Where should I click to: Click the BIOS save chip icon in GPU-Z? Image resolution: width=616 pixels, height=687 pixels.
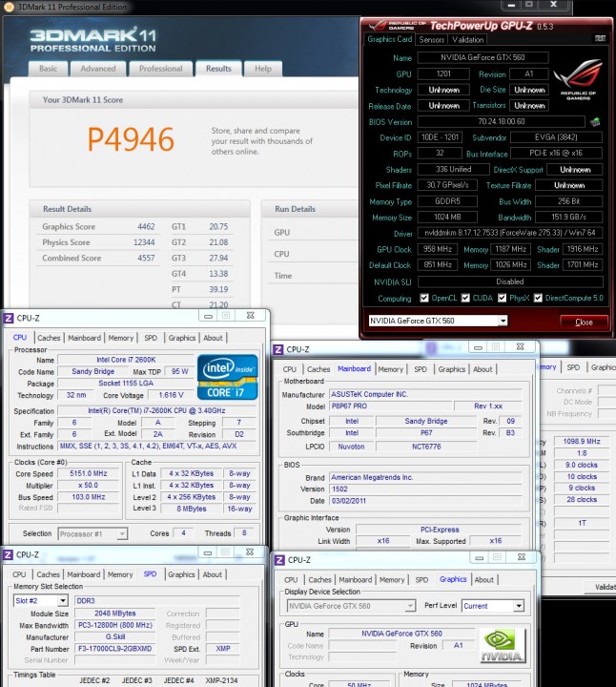595,122
